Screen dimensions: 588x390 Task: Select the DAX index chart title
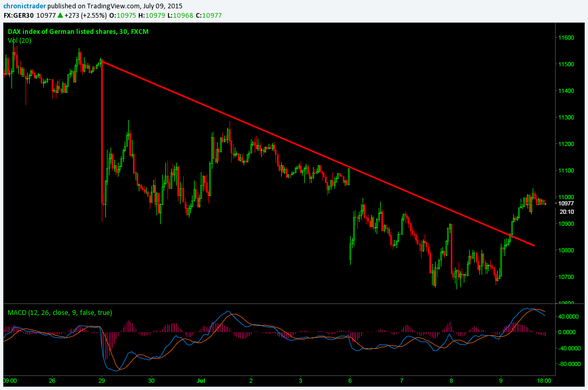pyautogui.click(x=78, y=31)
